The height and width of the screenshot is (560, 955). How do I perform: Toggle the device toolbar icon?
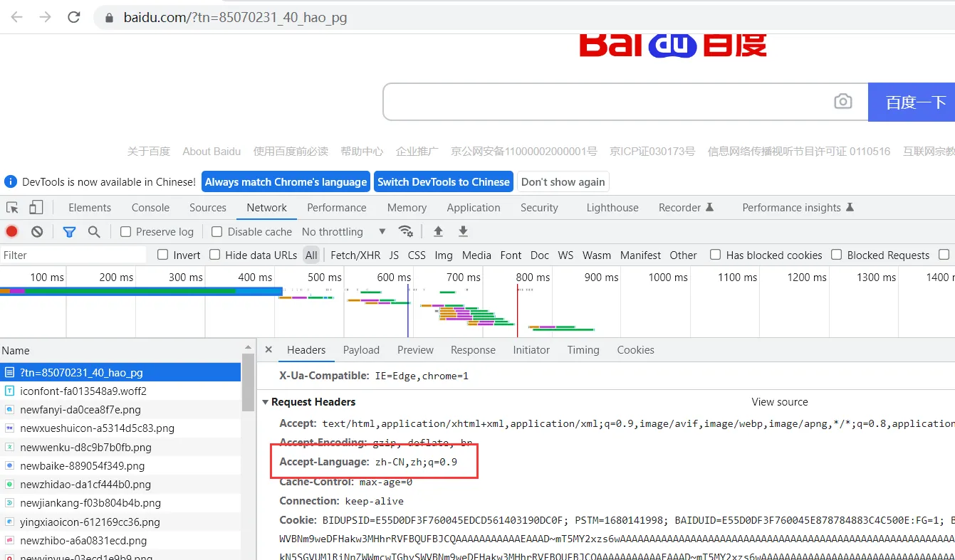point(36,208)
